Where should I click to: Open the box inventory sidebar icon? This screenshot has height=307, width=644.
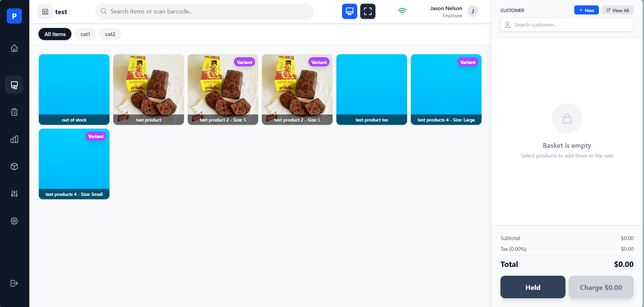point(14,167)
